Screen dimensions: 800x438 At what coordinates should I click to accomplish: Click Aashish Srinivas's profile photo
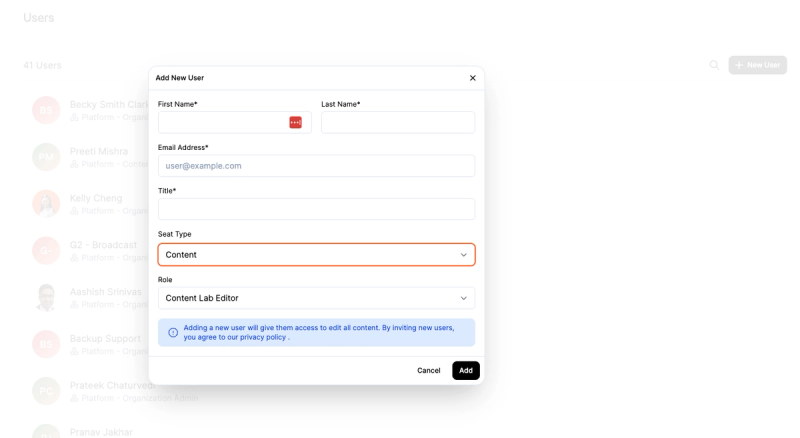point(47,297)
